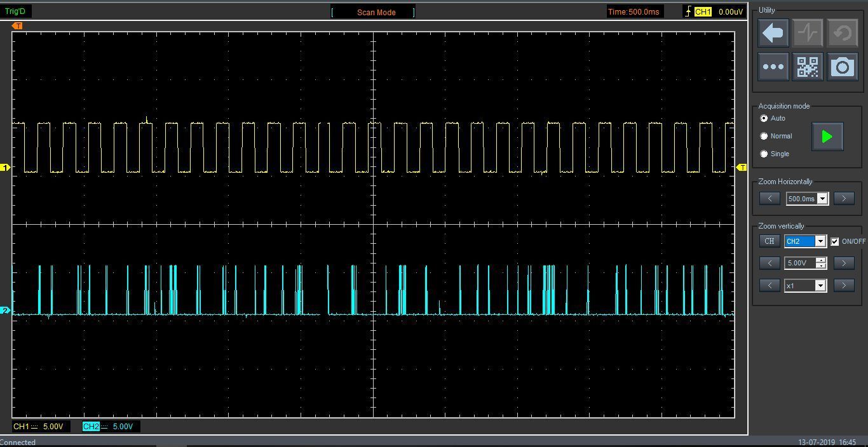Click the orange T trigger position marker
Viewport: 868px width, 447px height.
[18, 25]
